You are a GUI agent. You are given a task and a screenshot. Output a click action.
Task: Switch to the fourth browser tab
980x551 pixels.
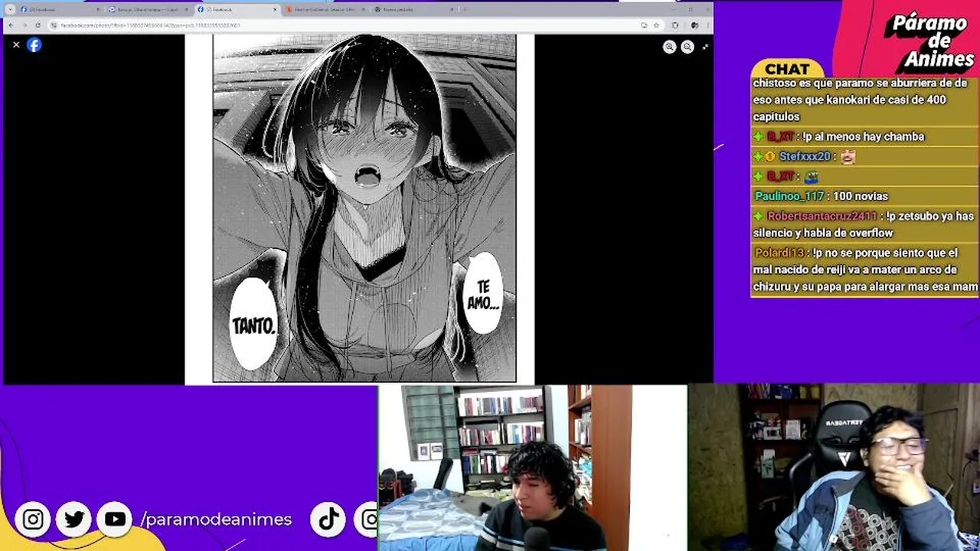coord(326,9)
